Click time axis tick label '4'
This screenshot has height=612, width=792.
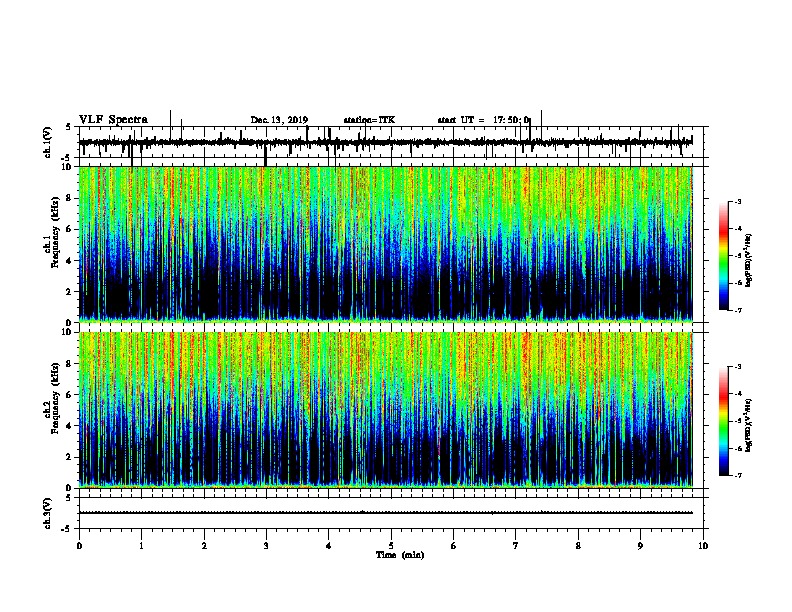pyautogui.click(x=329, y=546)
